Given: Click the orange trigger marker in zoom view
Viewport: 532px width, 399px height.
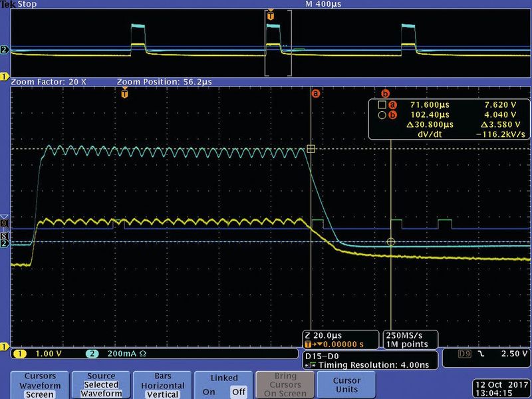Looking at the screenshot, I should (124, 94).
